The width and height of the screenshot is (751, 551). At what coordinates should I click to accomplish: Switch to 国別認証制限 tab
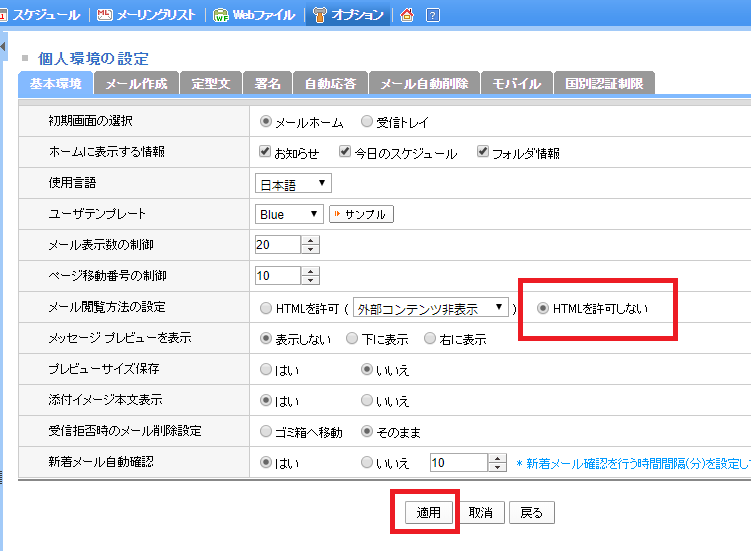[x=604, y=84]
